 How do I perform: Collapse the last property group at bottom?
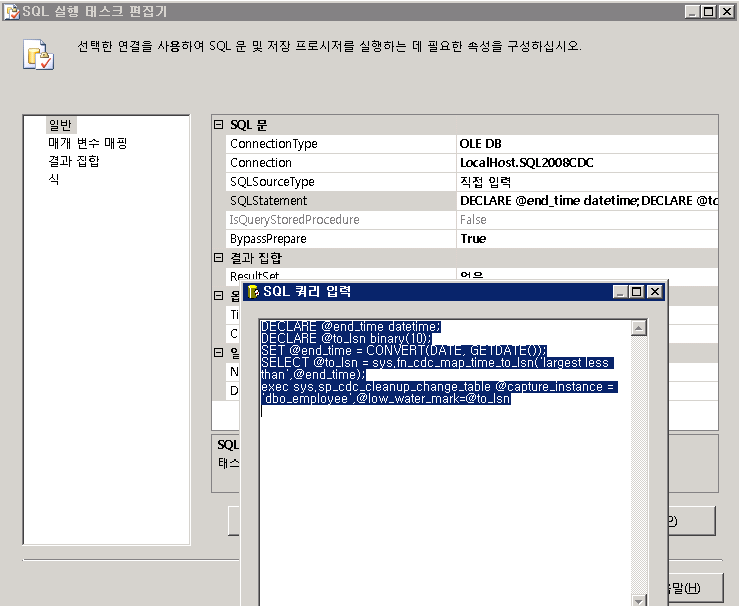218,352
